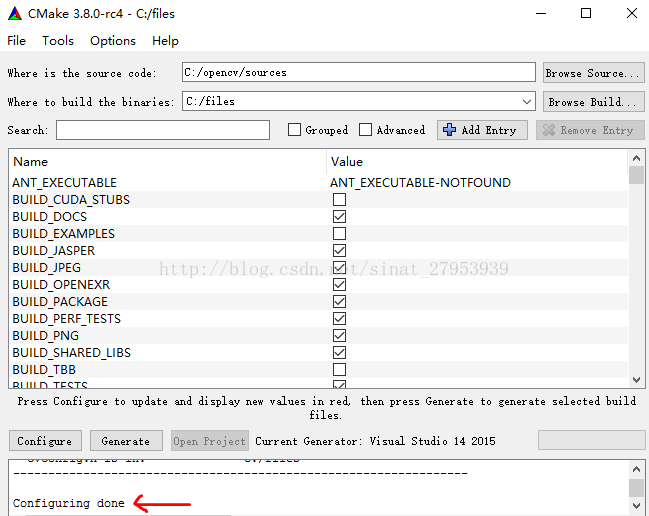
Task: Uncheck the BUILD_PNG checkbox
Action: point(339,335)
